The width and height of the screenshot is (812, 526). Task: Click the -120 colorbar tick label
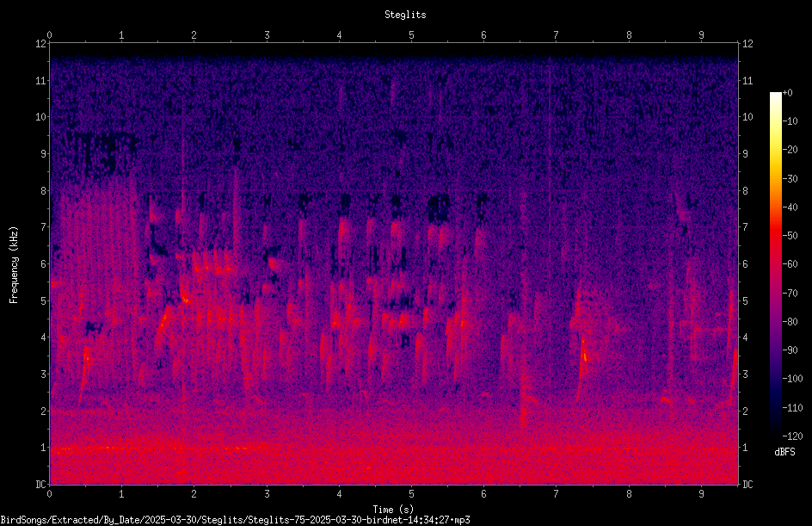tap(792, 436)
